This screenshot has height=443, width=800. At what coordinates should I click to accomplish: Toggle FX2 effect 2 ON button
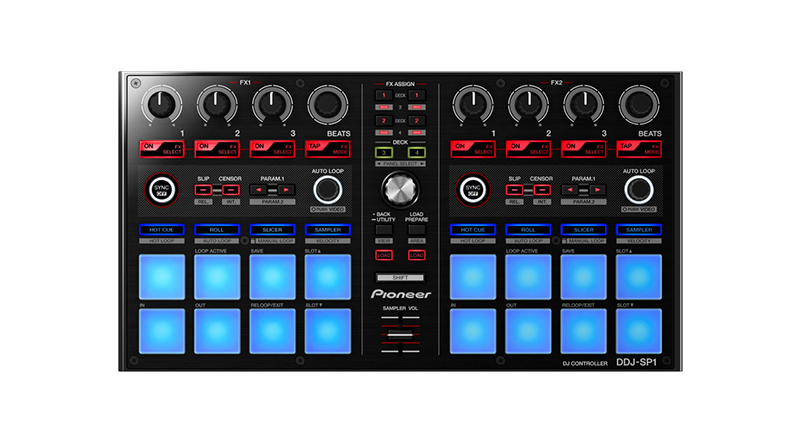coord(528,149)
